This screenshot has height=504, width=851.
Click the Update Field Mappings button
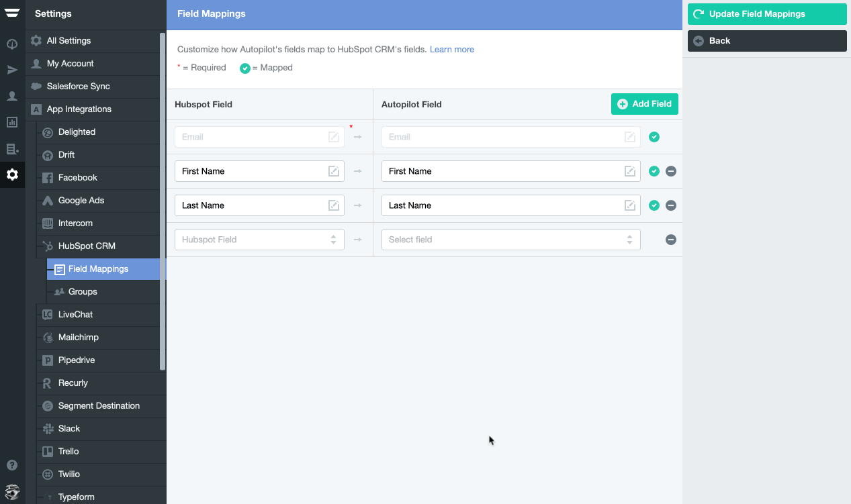[x=766, y=13]
